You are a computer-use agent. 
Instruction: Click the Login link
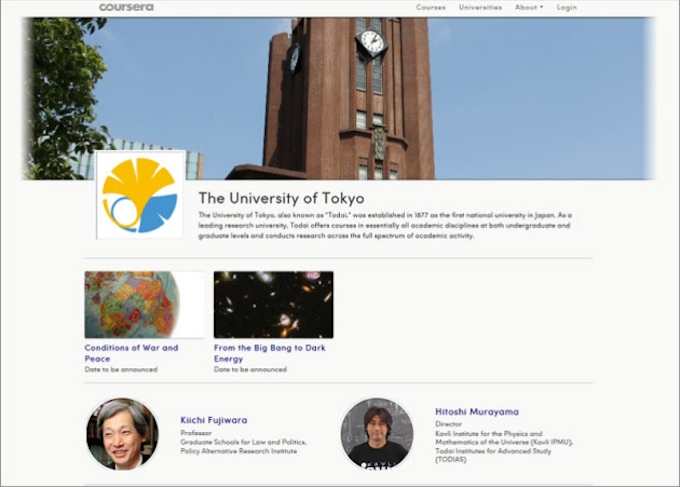point(567,7)
